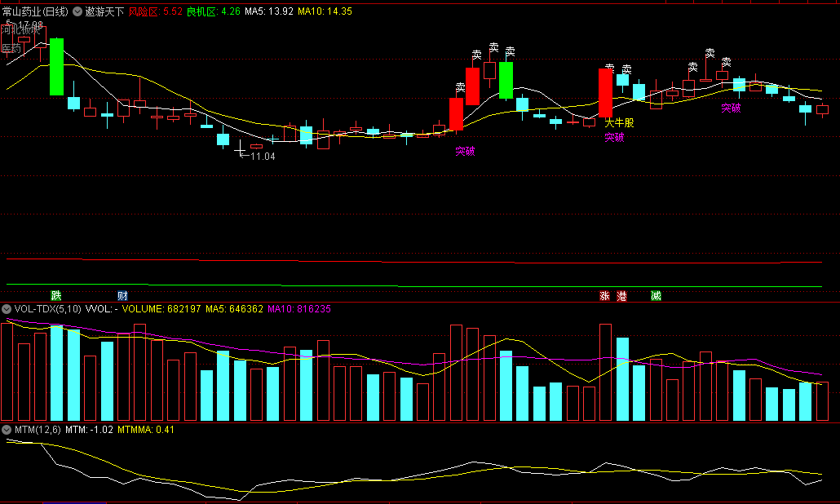Click the last red volume bar at right edge
840x504 pixels.
(x=822, y=401)
